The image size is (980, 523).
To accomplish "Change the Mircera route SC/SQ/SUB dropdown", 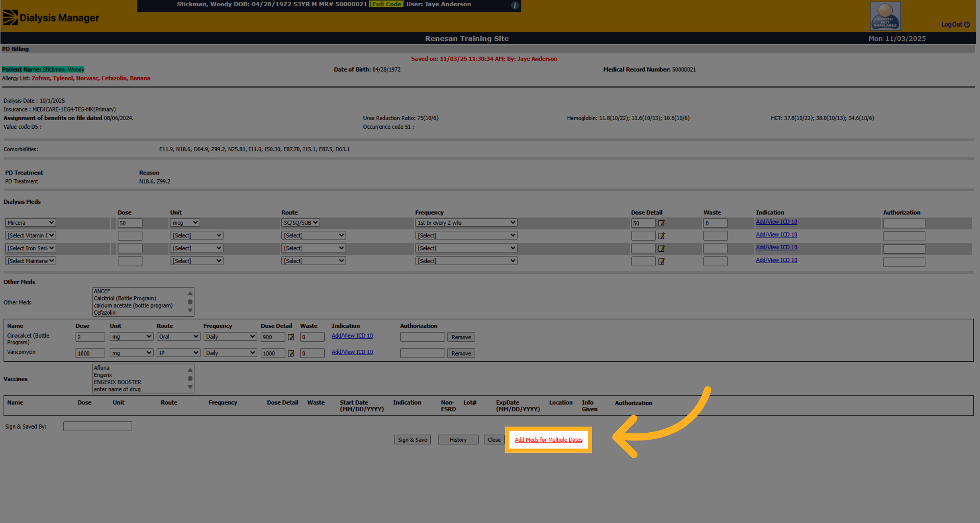I will point(301,223).
